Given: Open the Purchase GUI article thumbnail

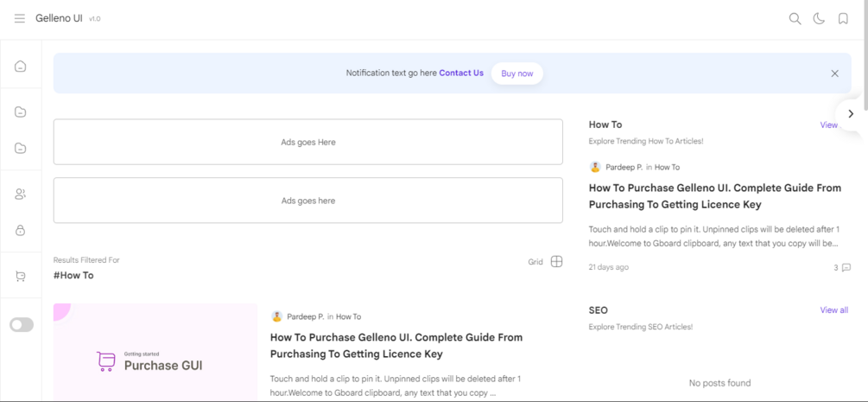Looking at the screenshot, I should click(155, 353).
